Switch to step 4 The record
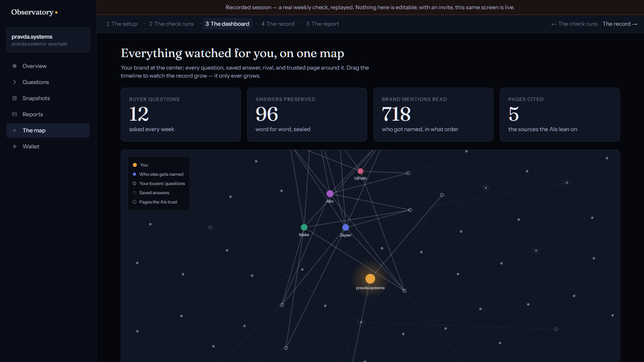Image resolution: width=644 pixels, height=362 pixels. click(x=278, y=24)
